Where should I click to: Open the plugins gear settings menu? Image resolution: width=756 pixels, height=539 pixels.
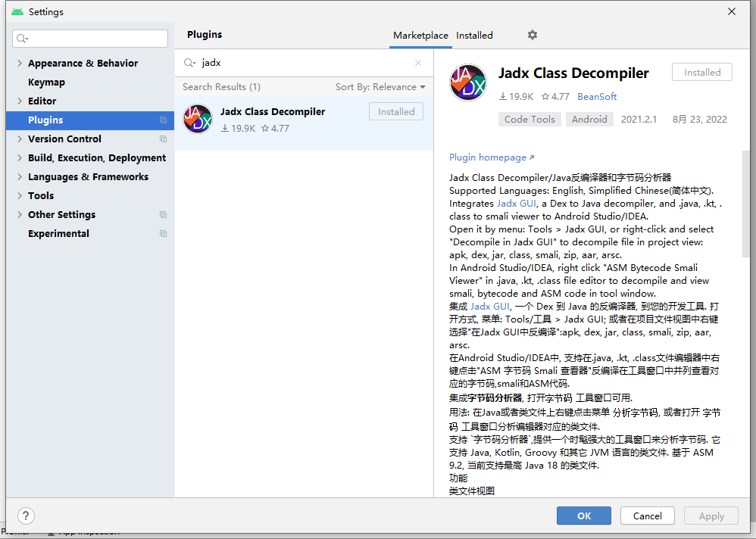pyautogui.click(x=533, y=35)
